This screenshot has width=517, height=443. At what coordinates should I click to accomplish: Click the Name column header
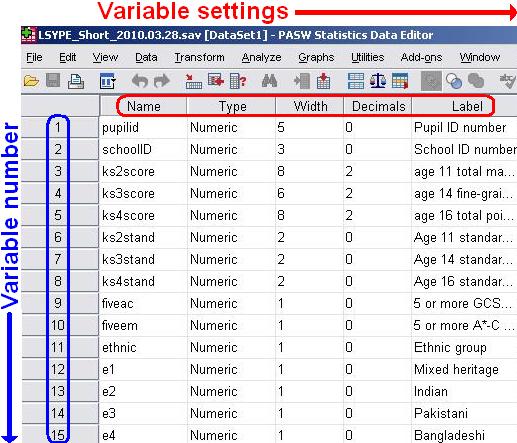click(144, 106)
